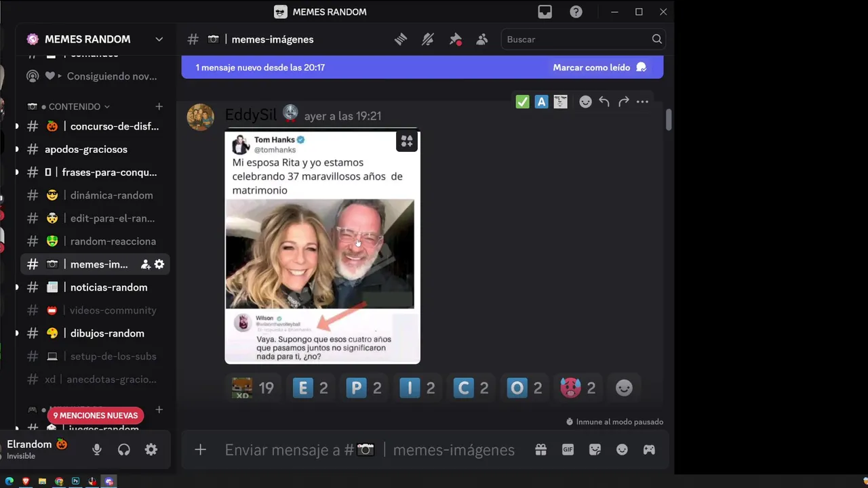Reply to EddySil's message
This screenshot has width=868, height=488.
[x=604, y=102]
